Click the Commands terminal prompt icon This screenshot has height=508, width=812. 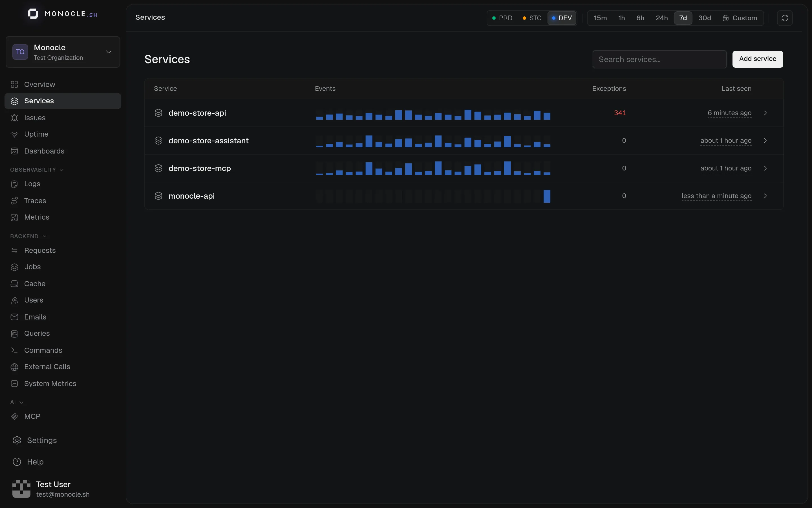point(14,350)
